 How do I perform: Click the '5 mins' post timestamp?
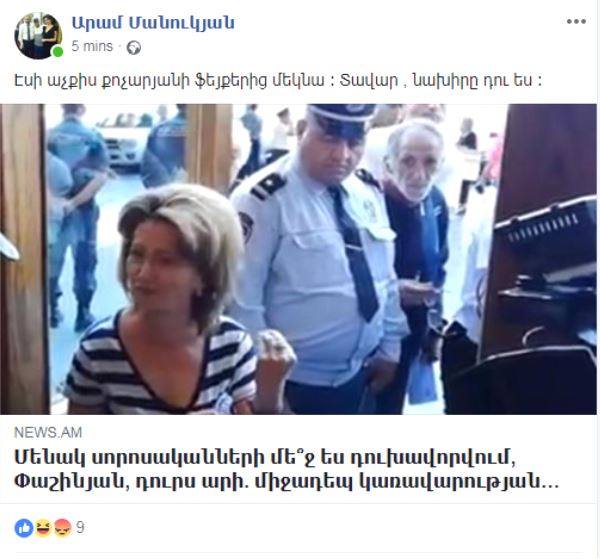92,47
